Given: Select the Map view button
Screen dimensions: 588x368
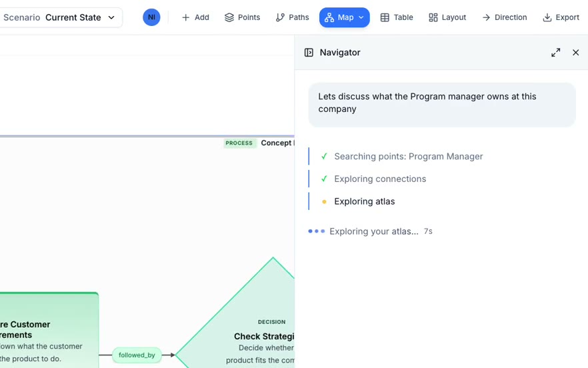Looking at the screenshot, I should (344, 17).
